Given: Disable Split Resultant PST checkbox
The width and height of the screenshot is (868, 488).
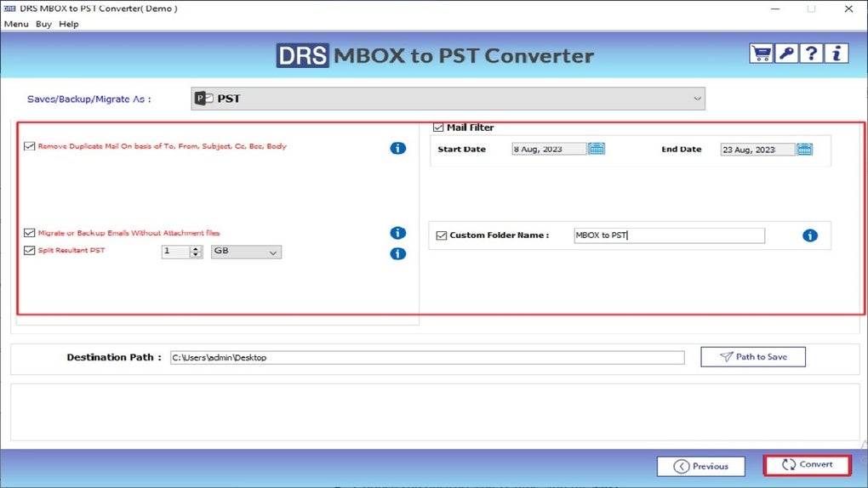Looking at the screenshot, I should (29, 250).
